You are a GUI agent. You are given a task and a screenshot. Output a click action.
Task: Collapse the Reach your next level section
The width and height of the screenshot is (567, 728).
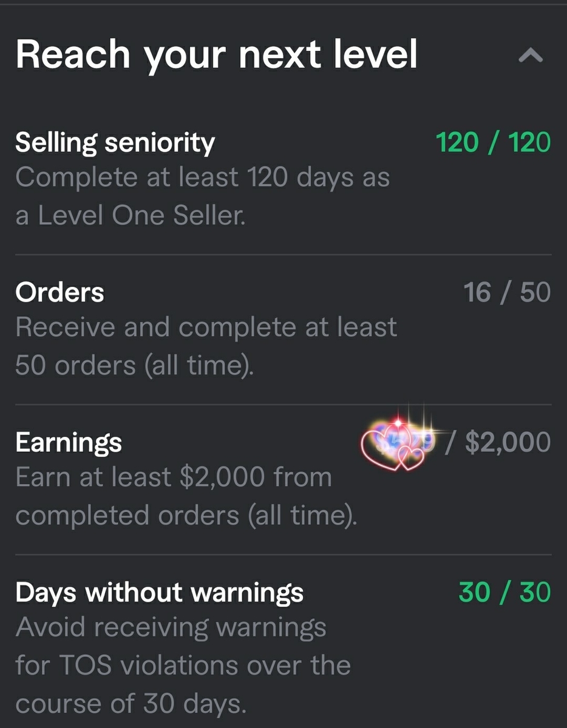pos(531,56)
